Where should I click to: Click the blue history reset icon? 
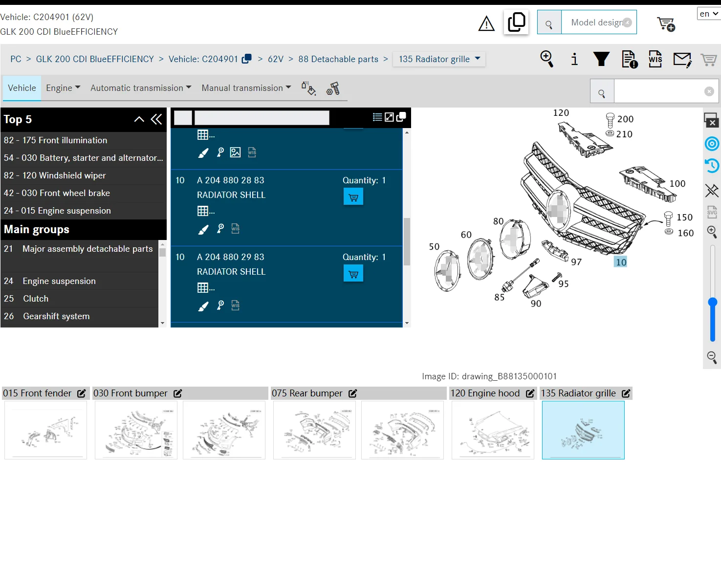coord(712,166)
